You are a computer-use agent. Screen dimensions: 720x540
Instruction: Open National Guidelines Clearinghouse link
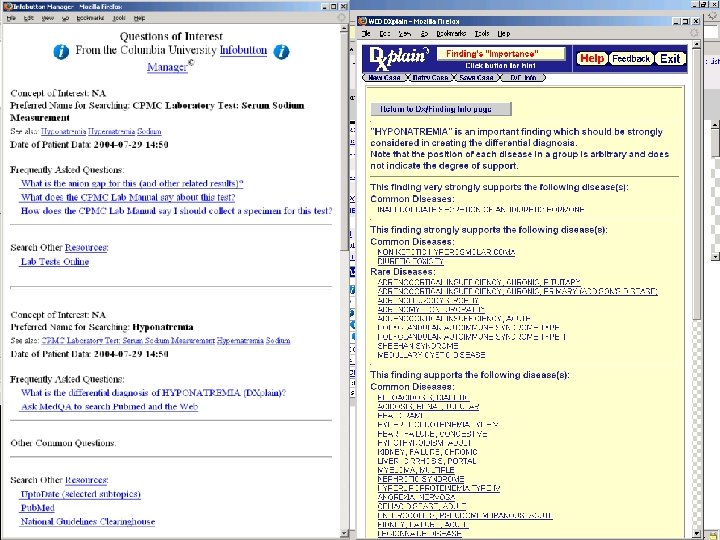(x=88, y=521)
